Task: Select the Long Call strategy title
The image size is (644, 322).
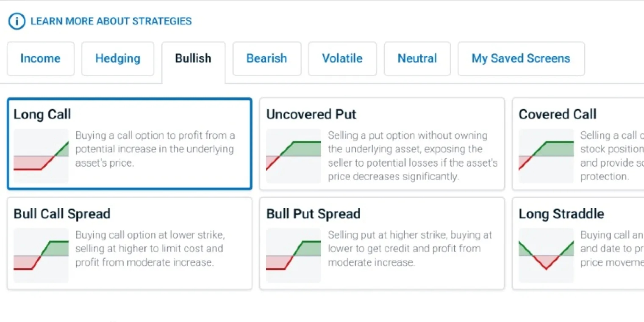Action: click(x=42, y=115)
